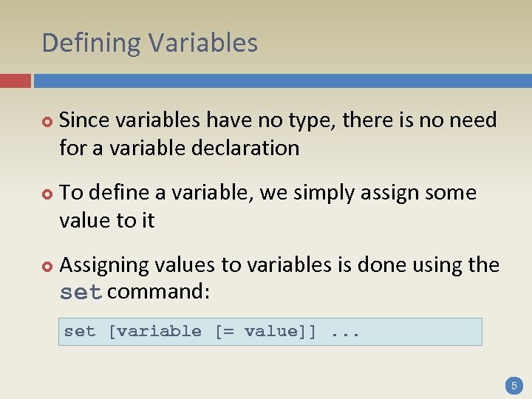Click the "[=" token in the syntax box
This screenshot has height=399, width=532.
coord(224,331)
